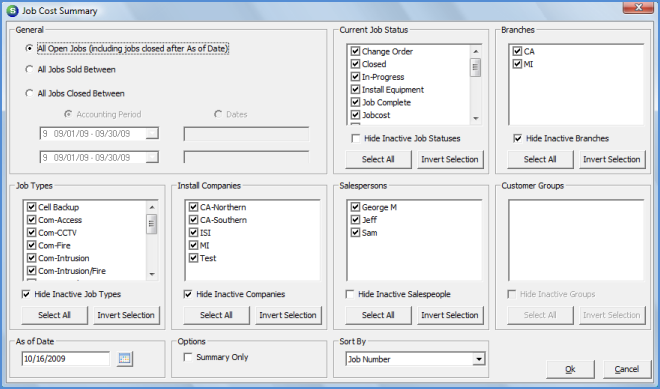
Task: Click Select All under Job Types
Action: (54, 315)
